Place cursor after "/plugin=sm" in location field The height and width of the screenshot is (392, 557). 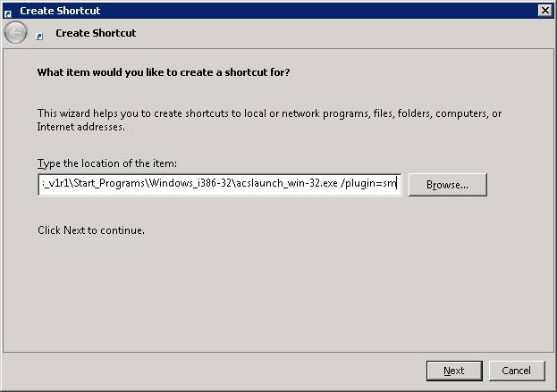click(x=397, y=185)
